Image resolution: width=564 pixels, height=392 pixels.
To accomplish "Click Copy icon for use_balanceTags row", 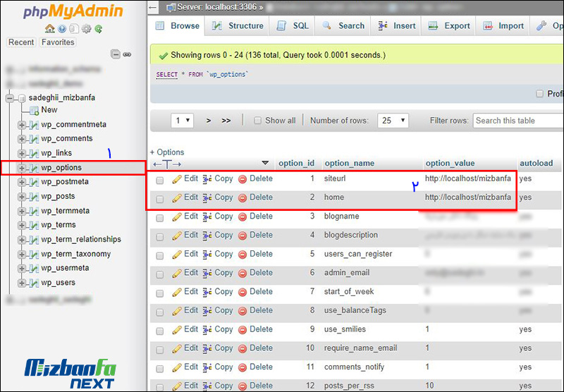I will tap(207, 310).
